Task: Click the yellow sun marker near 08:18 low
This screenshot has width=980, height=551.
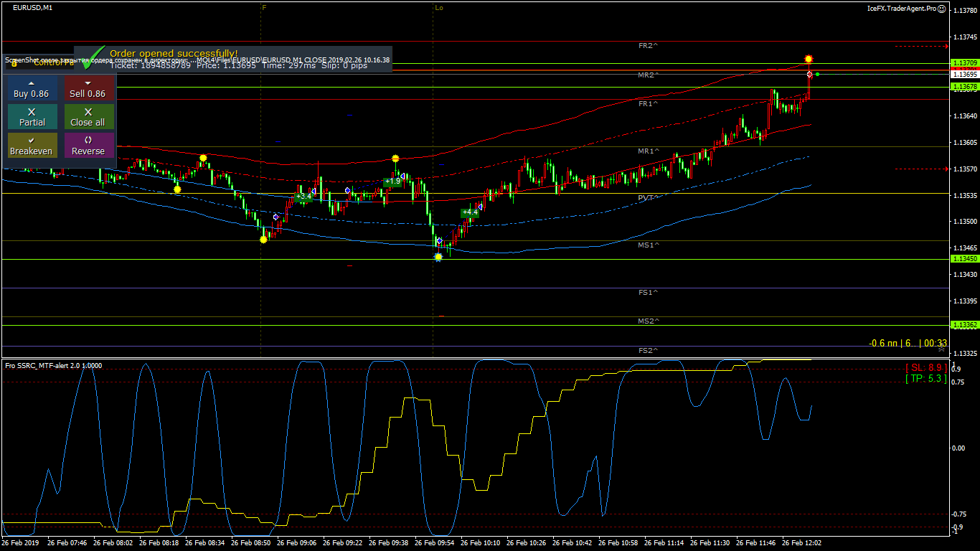Action: (178, 189)
